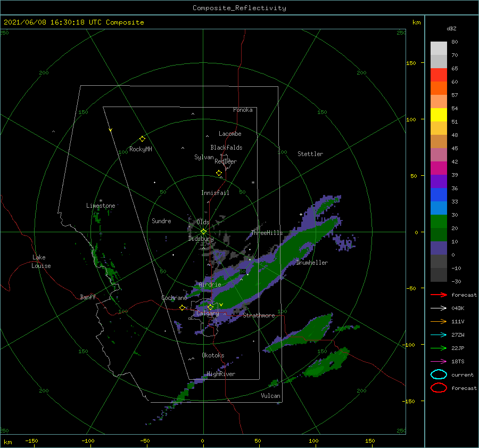
Task: Click the HighRiver city label
Action: tap(221, 374)
